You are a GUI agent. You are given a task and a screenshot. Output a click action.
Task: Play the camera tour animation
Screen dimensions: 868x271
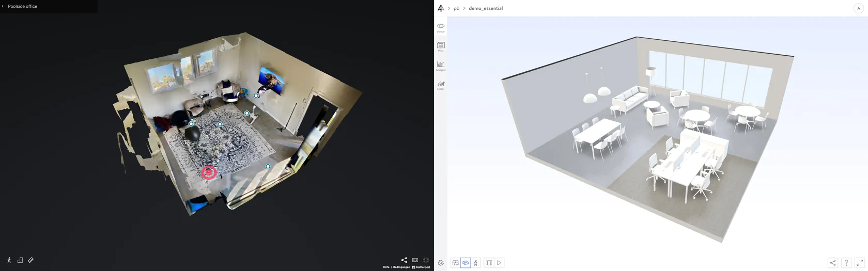pyautogui.click(x=499, y=263)
